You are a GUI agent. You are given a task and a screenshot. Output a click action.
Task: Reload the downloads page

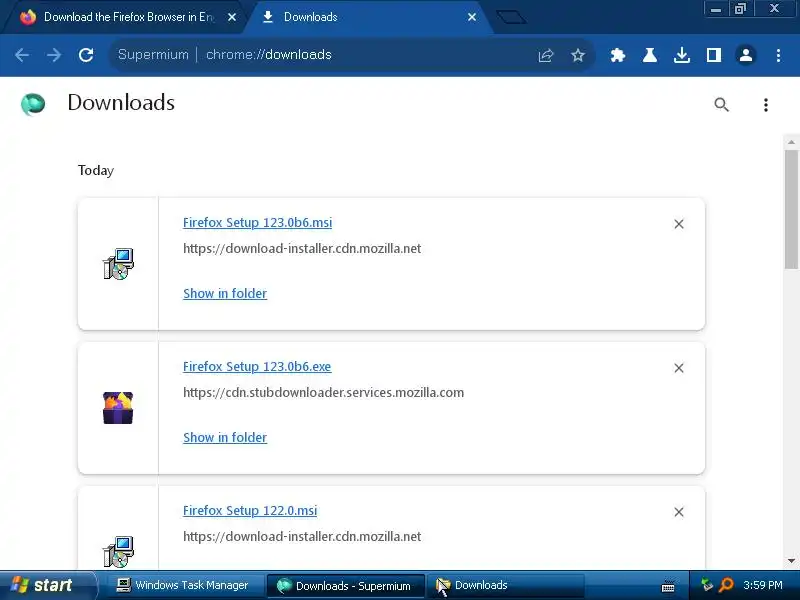(x=86, y=55)
